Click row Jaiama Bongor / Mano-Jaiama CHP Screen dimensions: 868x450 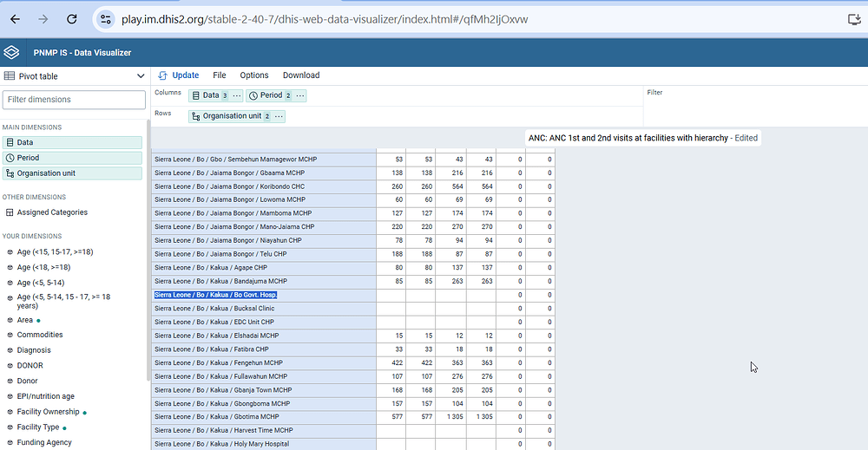click(264, 227)
